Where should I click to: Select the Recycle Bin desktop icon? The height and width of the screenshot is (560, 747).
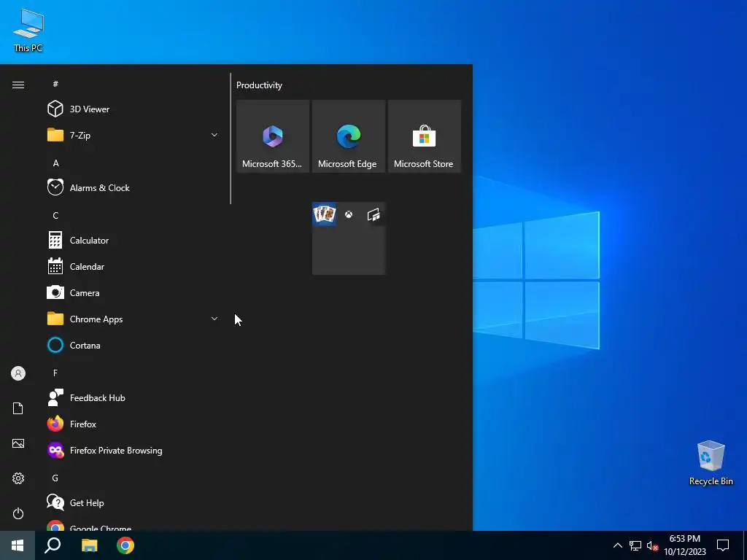tap(711, 463)
